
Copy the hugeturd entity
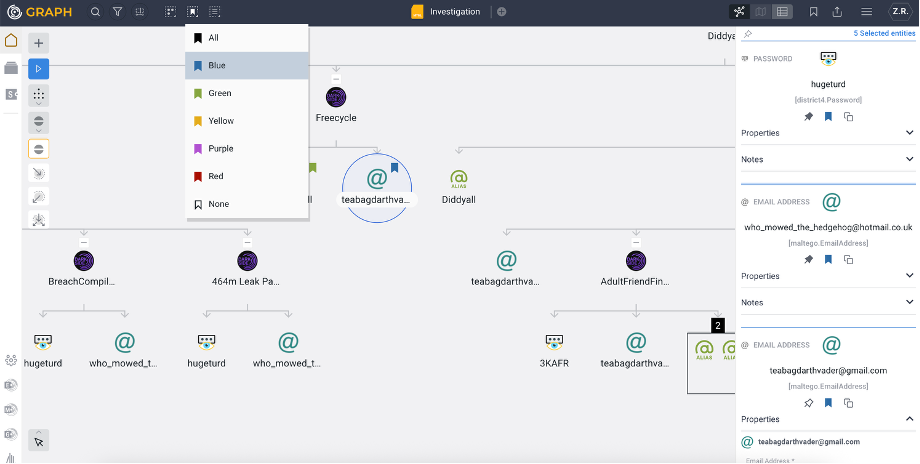click(848, 117)
